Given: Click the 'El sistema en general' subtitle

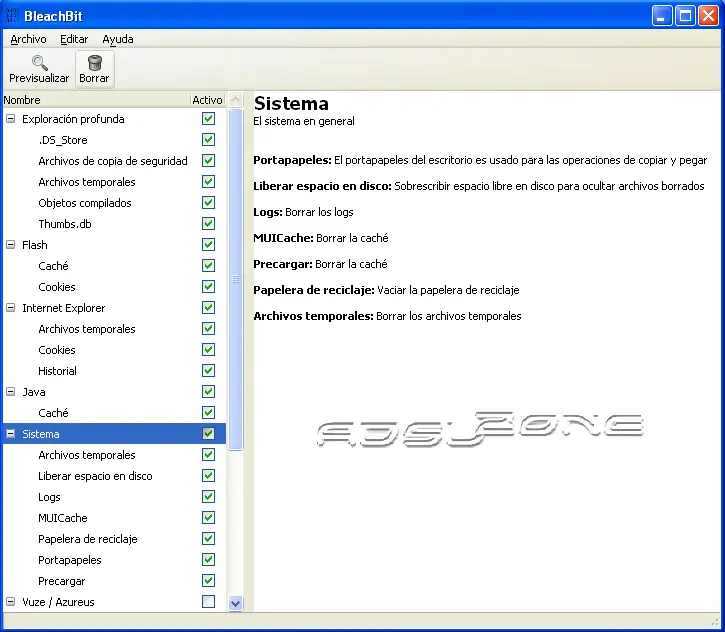Looking at the screenshot, I should click(304, 121).
